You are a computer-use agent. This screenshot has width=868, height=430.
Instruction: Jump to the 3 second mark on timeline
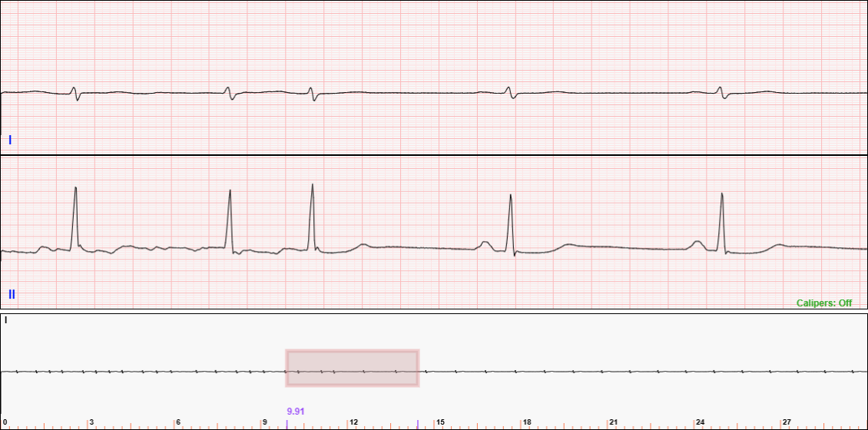point(91,422)
